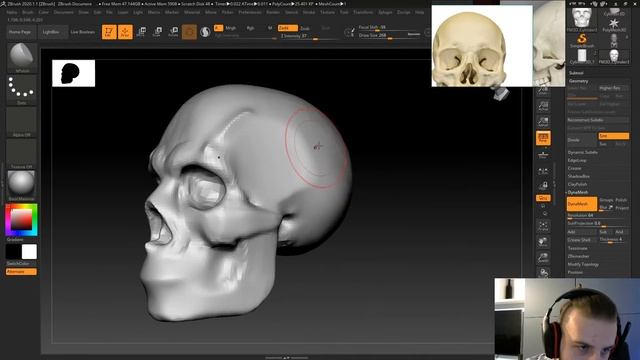640x360 pixels.
Task: Toggle the Rgb channel mode
Action: coord(251,28)
